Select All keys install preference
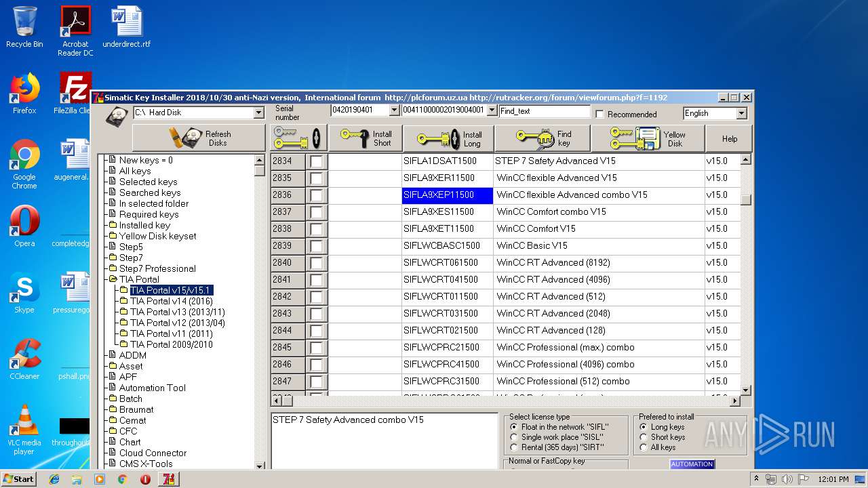Screen dimensions: 868x488 pos(644,447)
